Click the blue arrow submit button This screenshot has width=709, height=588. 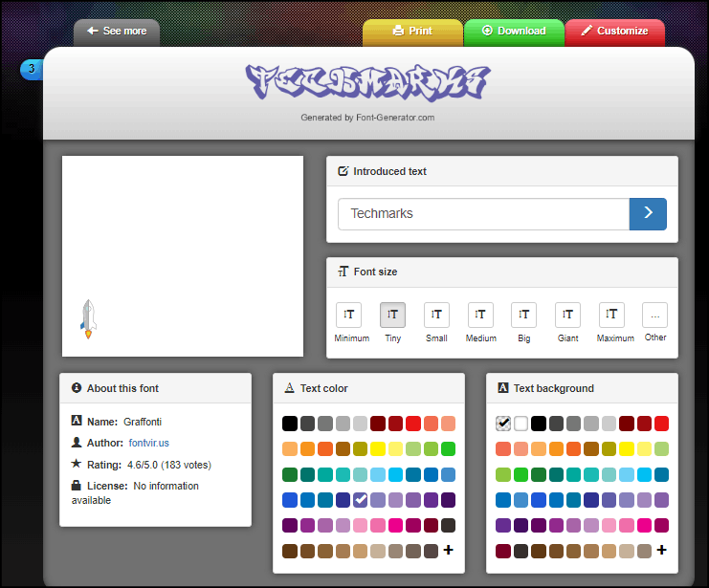click(x=648, y=214)
